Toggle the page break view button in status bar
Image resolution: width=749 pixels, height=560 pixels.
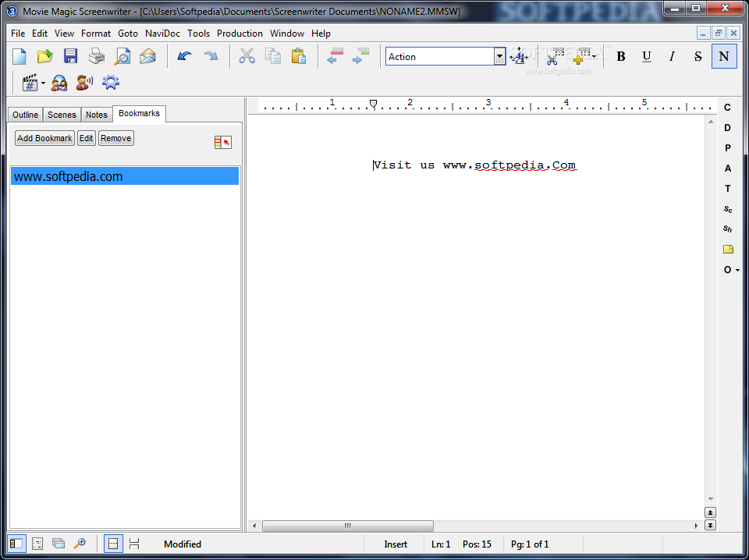pyautogui.click(x=113, y=544)
